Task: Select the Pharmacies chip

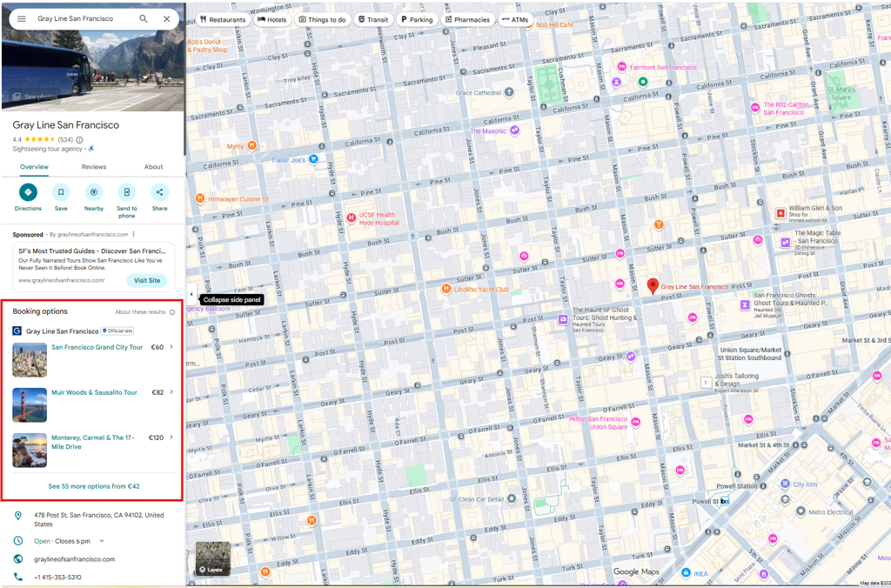Action: tap(467, 19)
